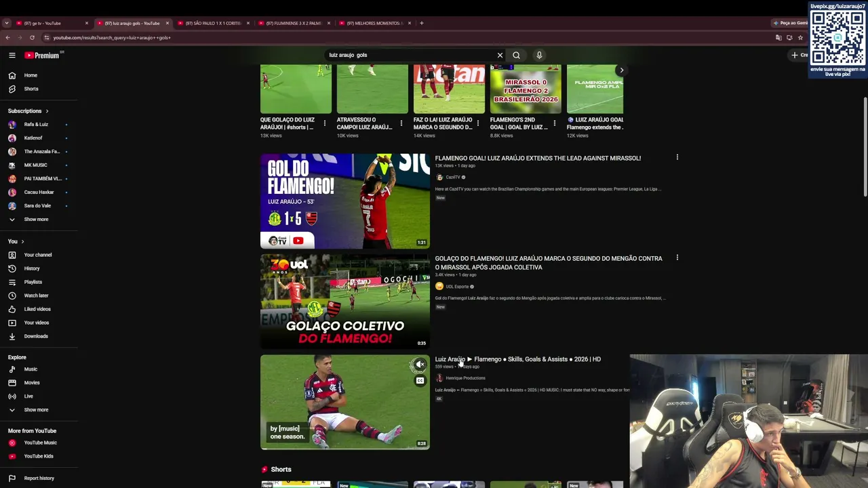868x488 pixels.
Task: Toggle captions on the preview video
Action: point(420,380)
